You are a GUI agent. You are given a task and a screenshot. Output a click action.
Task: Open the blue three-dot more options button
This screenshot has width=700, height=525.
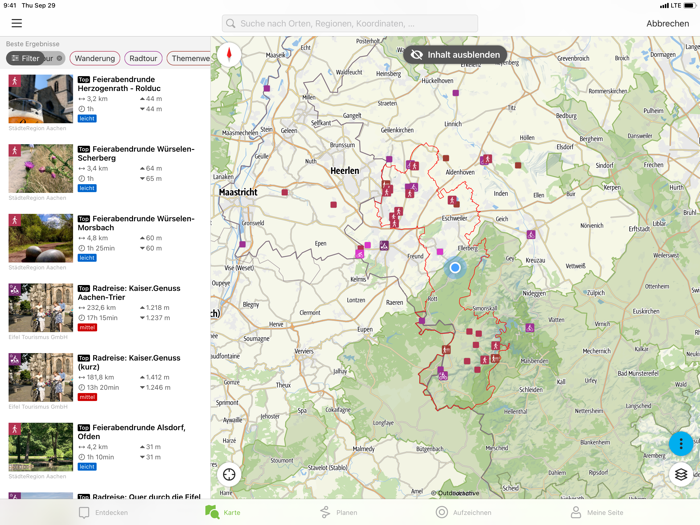(x=681, y=443)
